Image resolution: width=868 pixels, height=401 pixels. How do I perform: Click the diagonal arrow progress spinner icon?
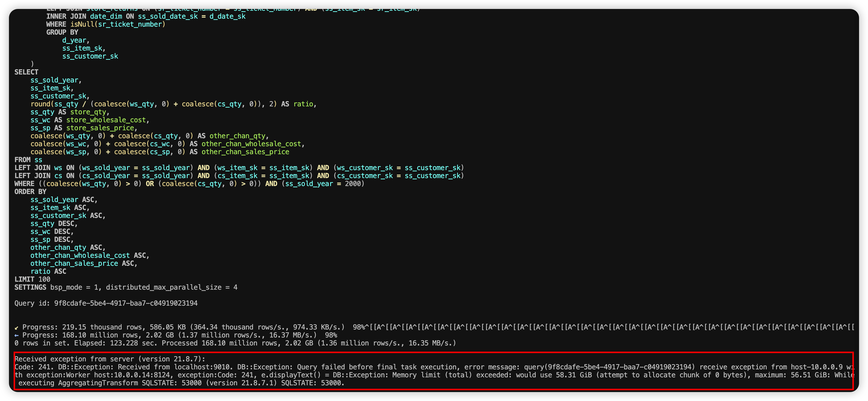point(16,328)
